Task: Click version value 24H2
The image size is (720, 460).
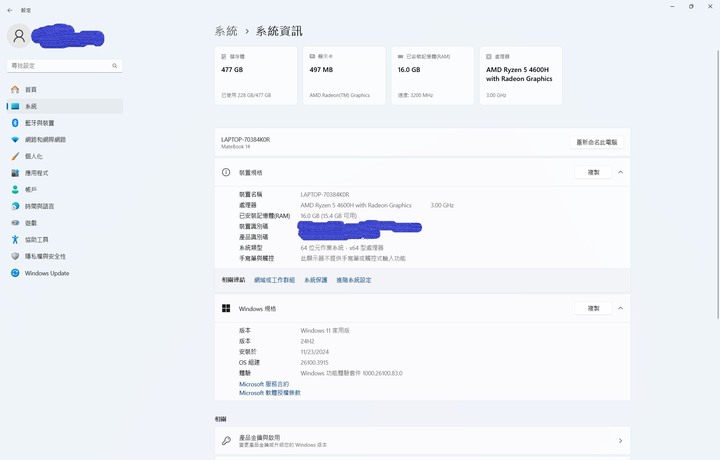Action: point(307,341)
